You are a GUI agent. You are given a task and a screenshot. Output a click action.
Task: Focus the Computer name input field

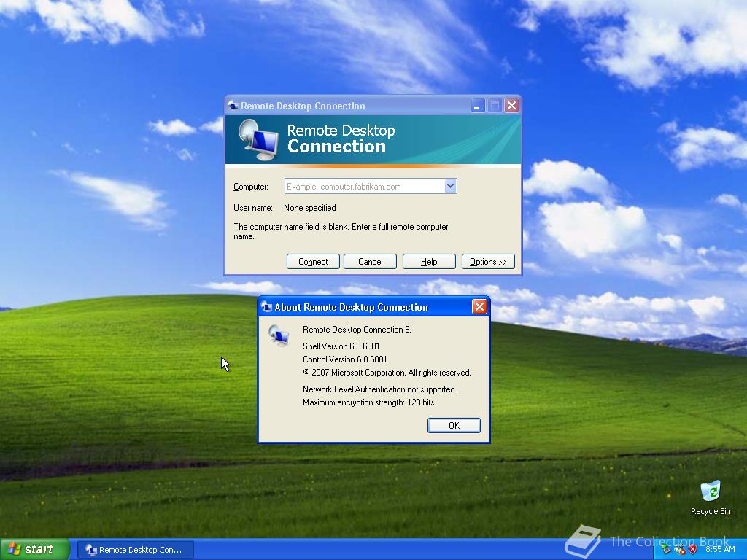click(365, 186)
